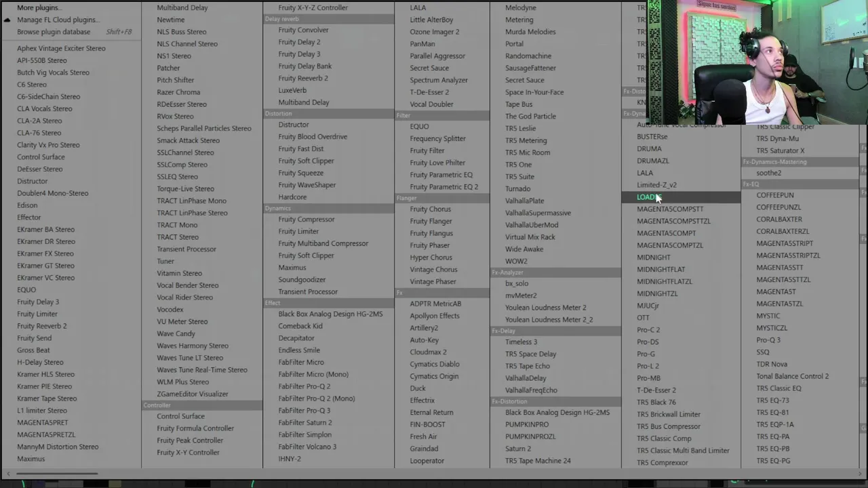This screenshot has width=868, height=488.
Task: Open Browse plugin database
Action: 54,32
